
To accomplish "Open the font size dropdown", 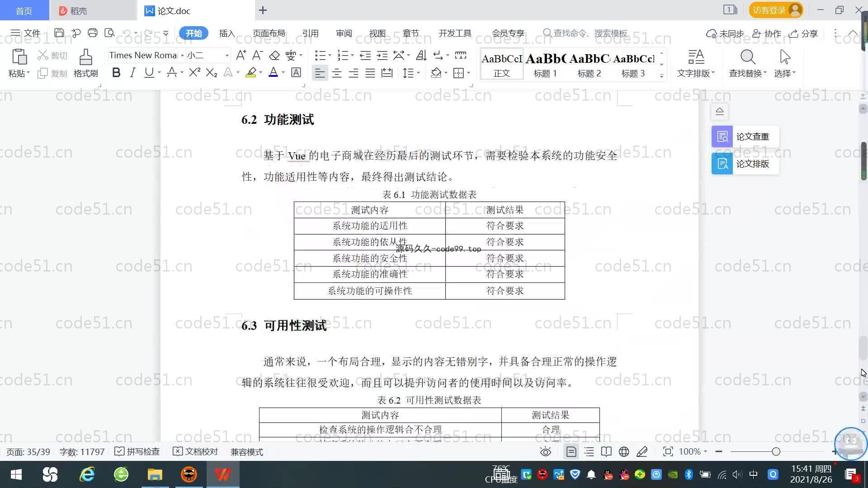I will click(227, 56).
